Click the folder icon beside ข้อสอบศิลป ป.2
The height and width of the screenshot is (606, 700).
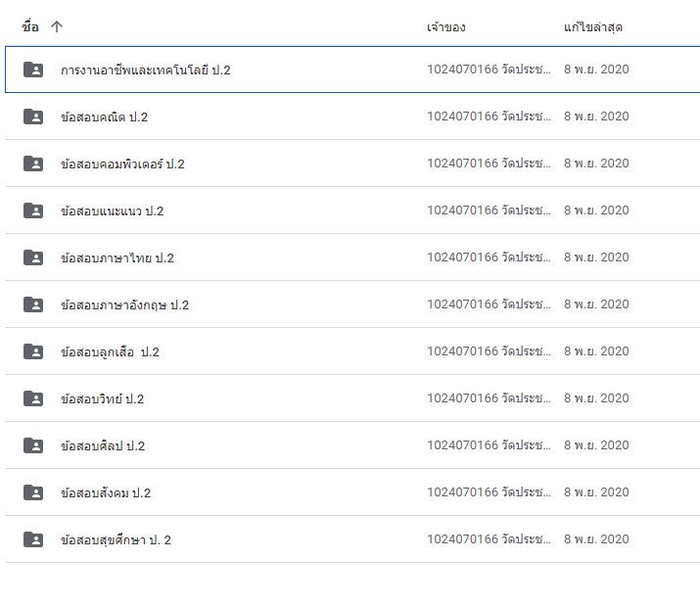[x=33, y=445]
